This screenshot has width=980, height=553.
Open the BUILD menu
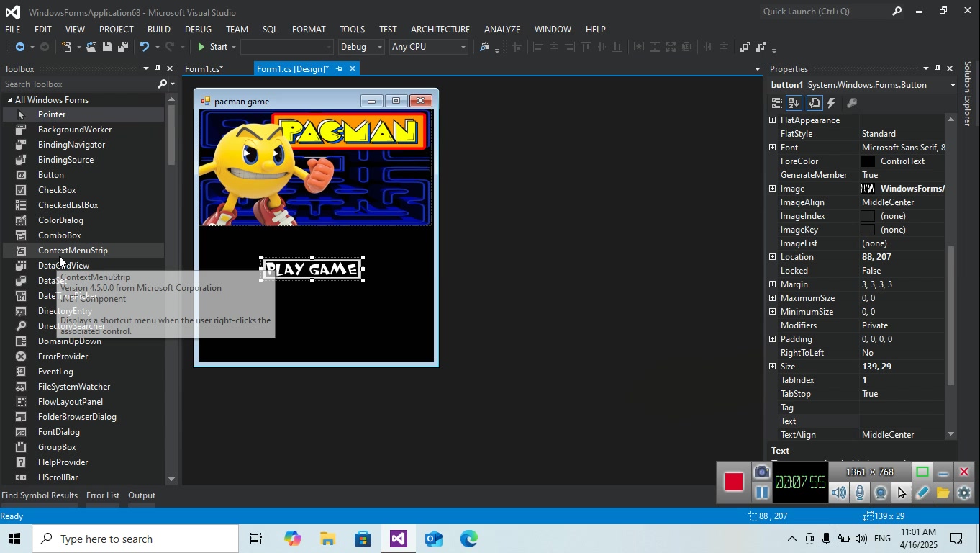tap(158, 30)
